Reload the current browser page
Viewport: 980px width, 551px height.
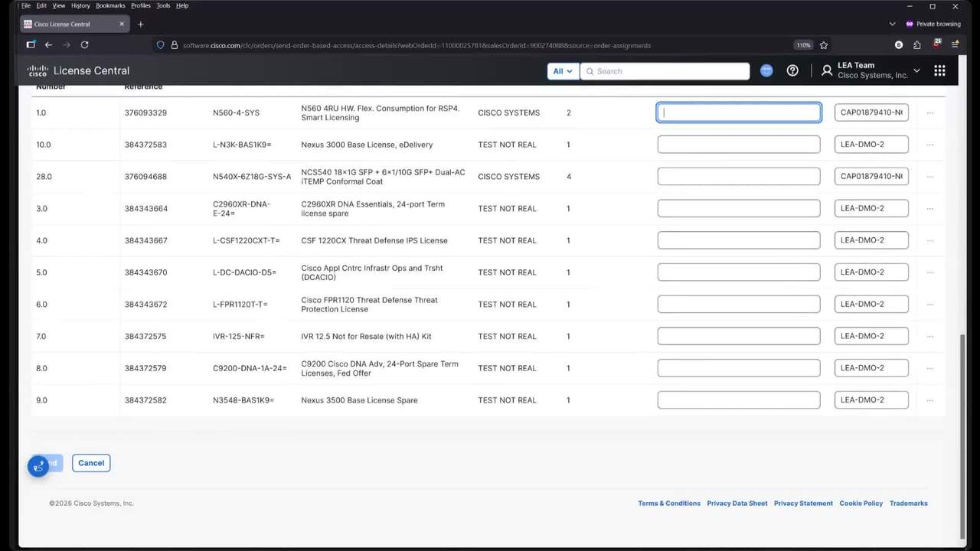coord(84,45)
